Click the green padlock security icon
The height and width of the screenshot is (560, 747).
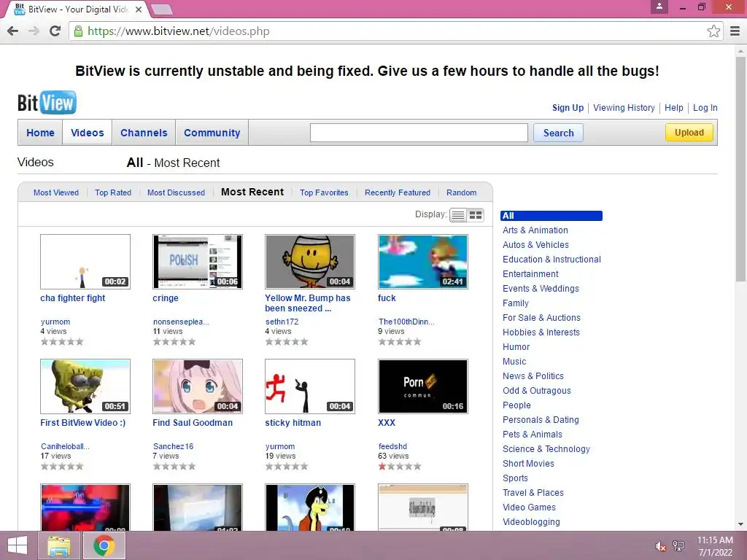pos(78,31)
